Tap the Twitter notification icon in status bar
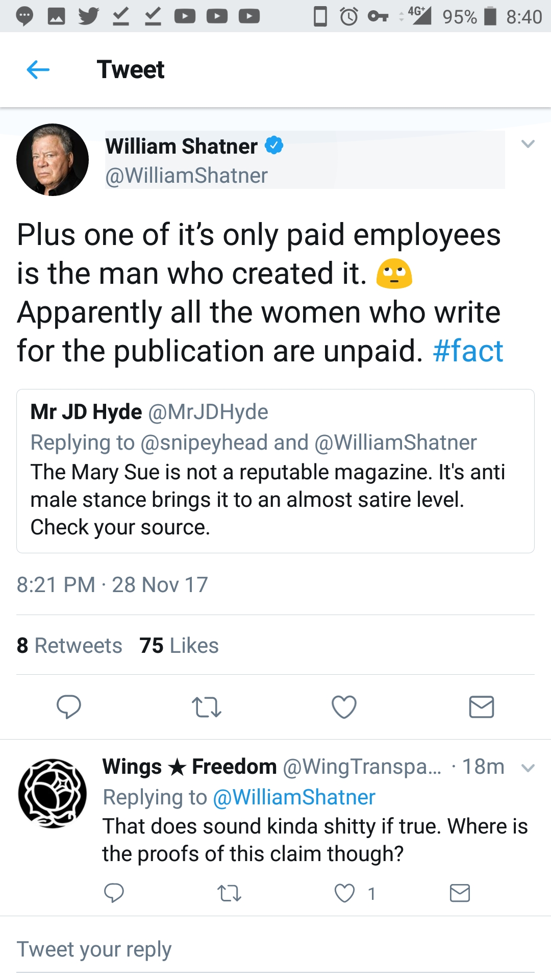 point(89,16)
